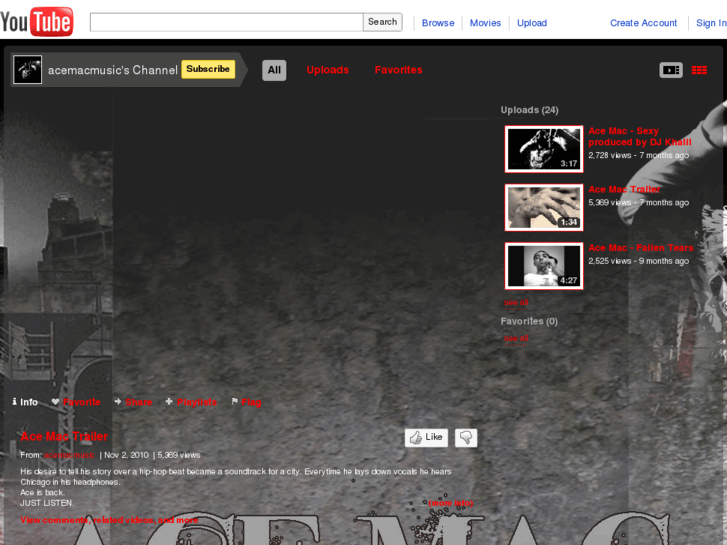727x545 pixels.
Task: Click the acemacmusic's Channel title
Action: click(113, 70)
